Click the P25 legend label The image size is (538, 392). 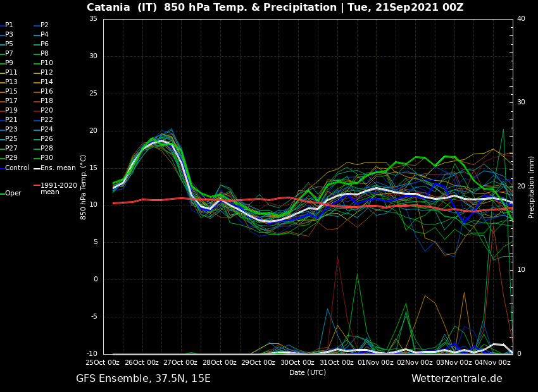[x=11, y=139]
